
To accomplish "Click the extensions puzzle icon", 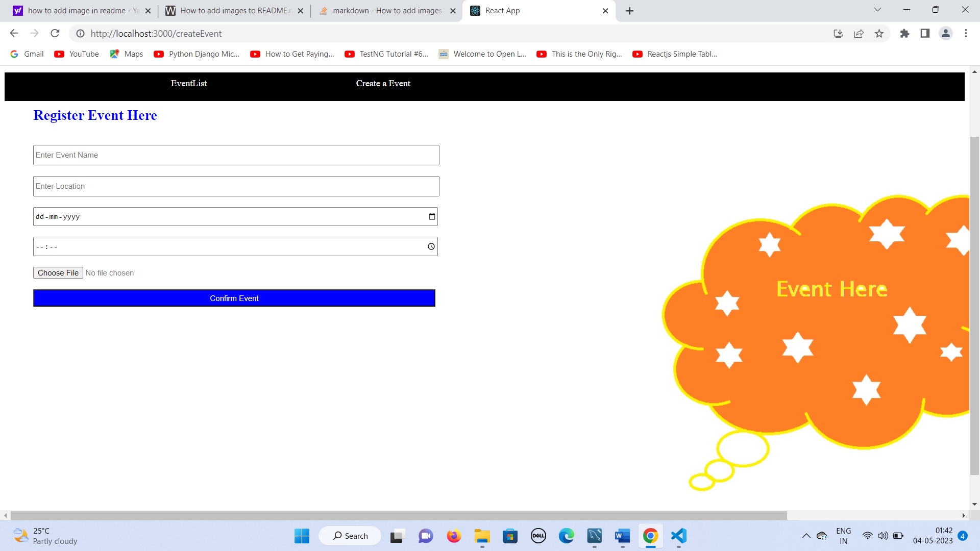I will coord(905,33).
